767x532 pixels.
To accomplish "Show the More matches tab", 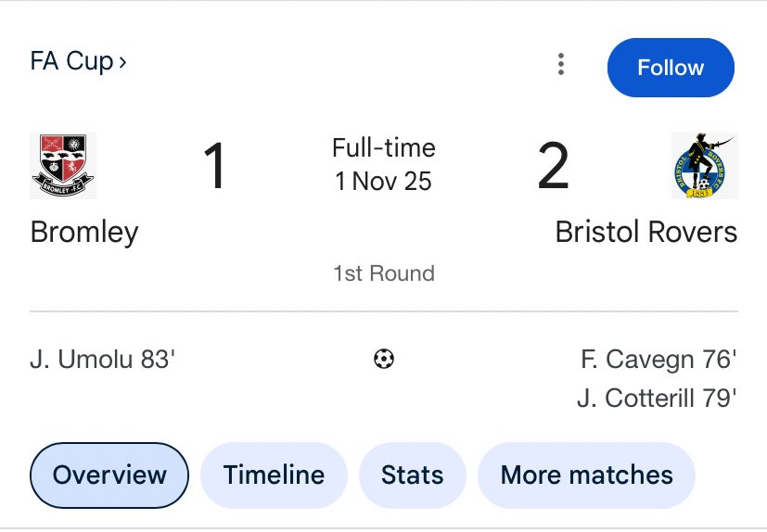I will [x=586, y=475].
